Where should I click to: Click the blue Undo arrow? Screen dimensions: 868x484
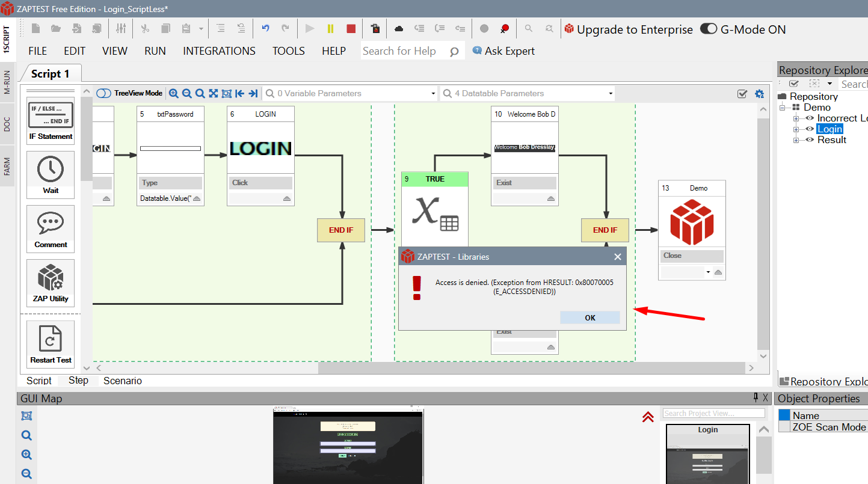[265, 28]
